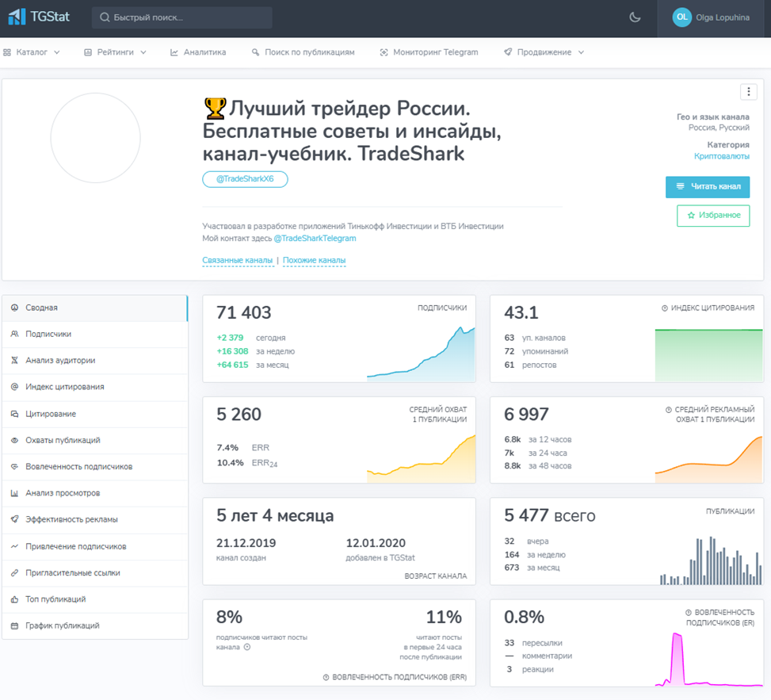
Task: Click help icon next to СРЕДНИЙ РЕКЛАМНЫЙ ОХВАТ
Action: [x=668, y=410]
